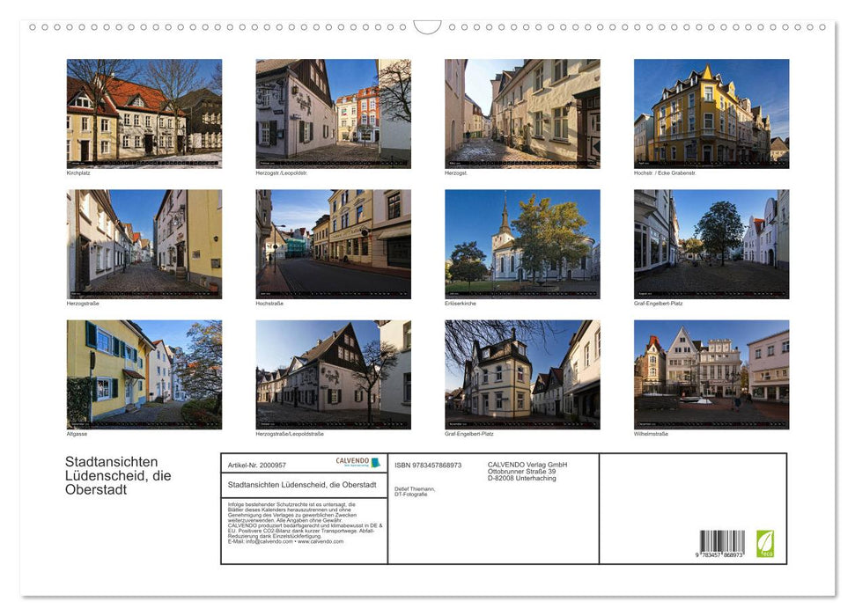Enable the Hochstr. / Ecke Grabenstr. image
Viewport: 855px width, 616px height.
pyautogui.click(x=711, y=113)
